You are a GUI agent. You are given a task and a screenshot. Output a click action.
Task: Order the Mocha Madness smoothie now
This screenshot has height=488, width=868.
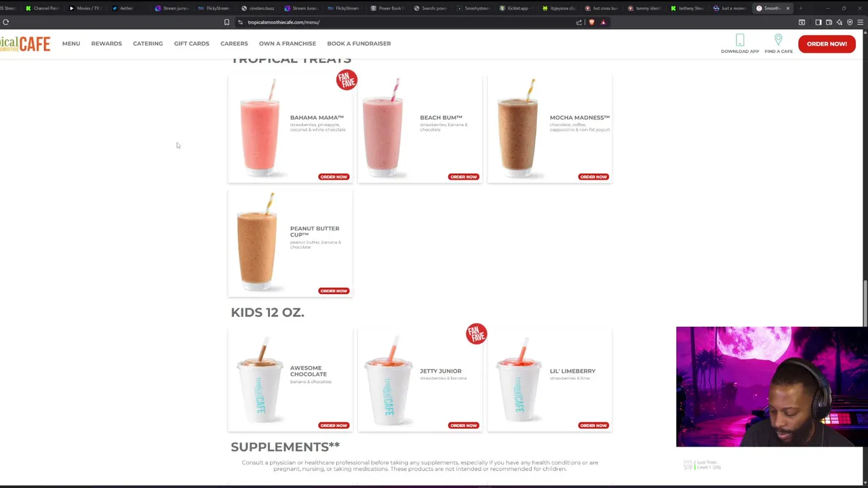click(x=593, y=177)
